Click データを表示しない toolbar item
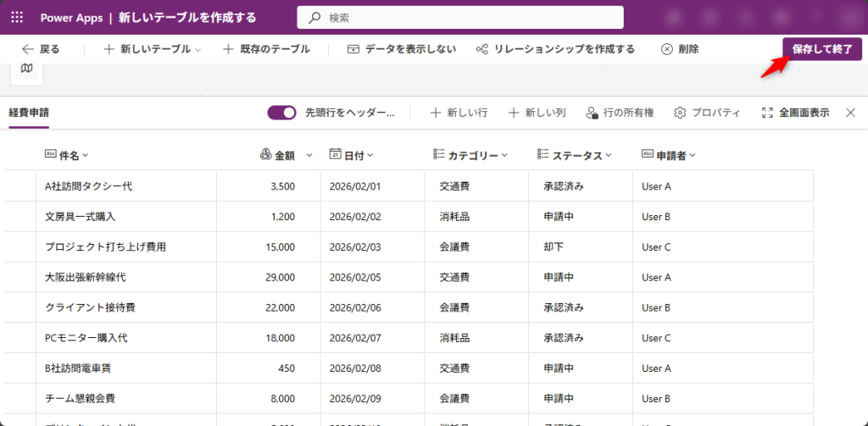This screenshot has width=868, height=426. pos(401,49)
